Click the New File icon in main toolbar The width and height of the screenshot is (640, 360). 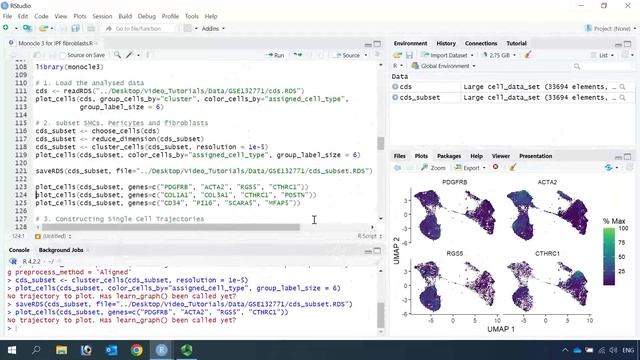6,28
